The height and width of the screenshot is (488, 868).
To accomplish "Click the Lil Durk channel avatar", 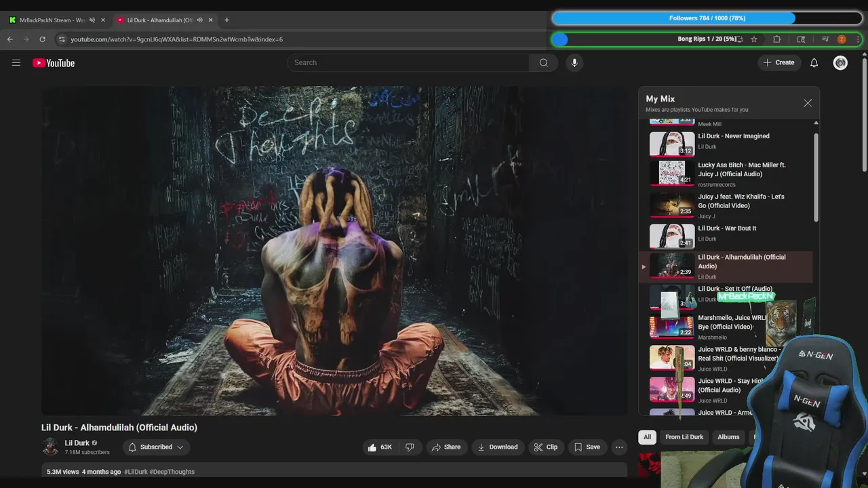I will [50, 447].
